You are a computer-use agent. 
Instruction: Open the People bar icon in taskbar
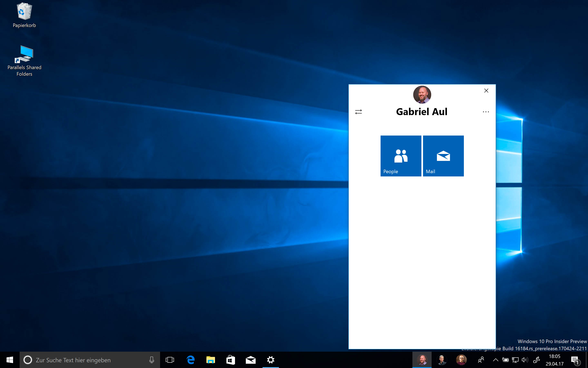[481, 360]
